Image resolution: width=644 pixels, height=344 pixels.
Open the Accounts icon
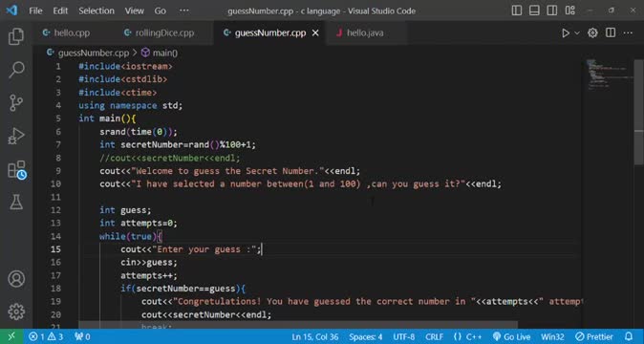[16, 279]
